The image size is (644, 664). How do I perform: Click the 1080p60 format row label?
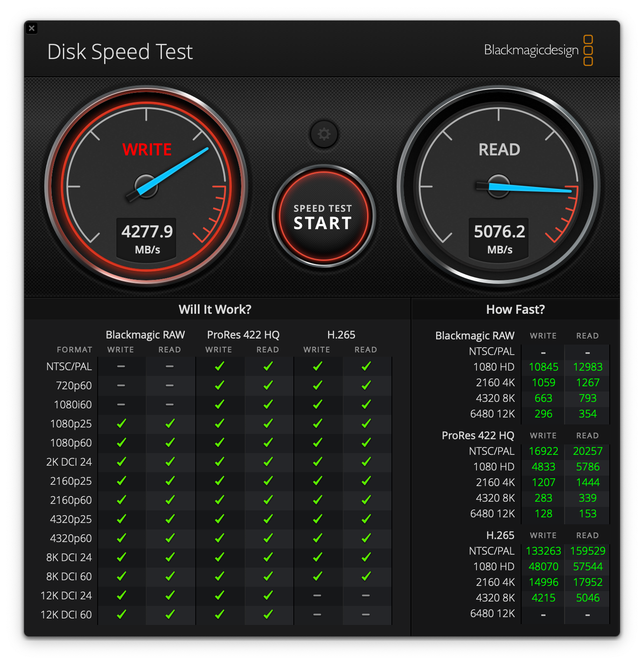tap(71, 443)
